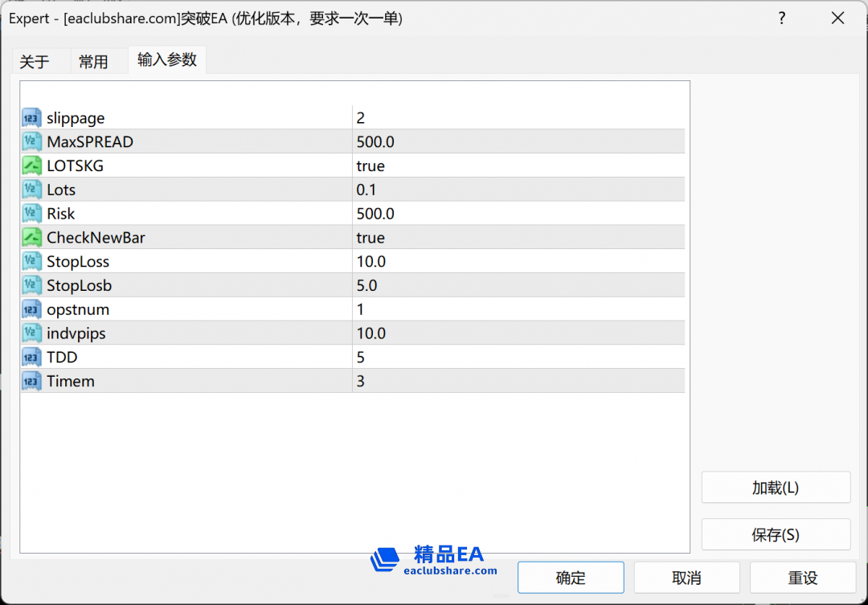Select the CheckNewBar true value cell

[518, 238]
